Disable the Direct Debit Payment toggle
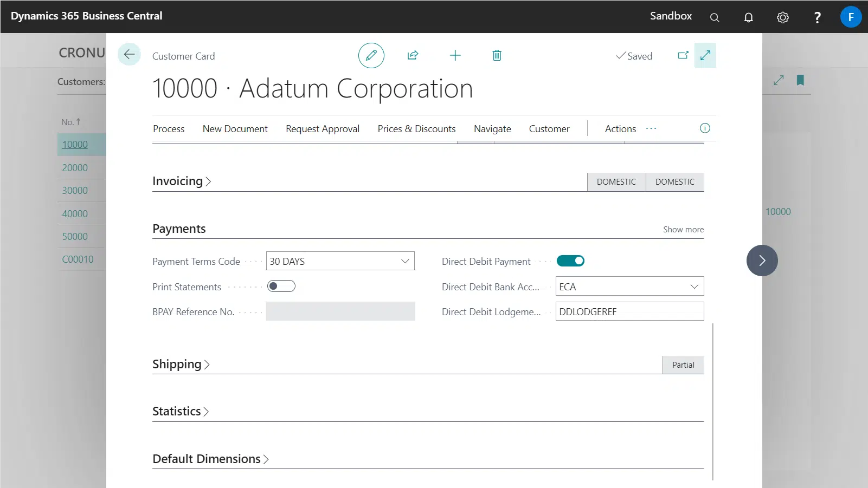The image size is (868, 488). point(570,261)
